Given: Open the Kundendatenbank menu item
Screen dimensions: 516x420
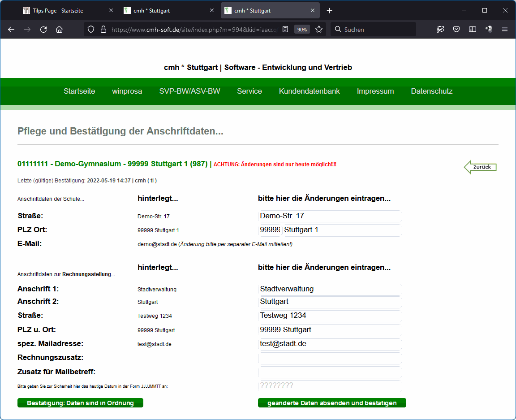Looking at the screenshot, I should click(x=309, y=91).
